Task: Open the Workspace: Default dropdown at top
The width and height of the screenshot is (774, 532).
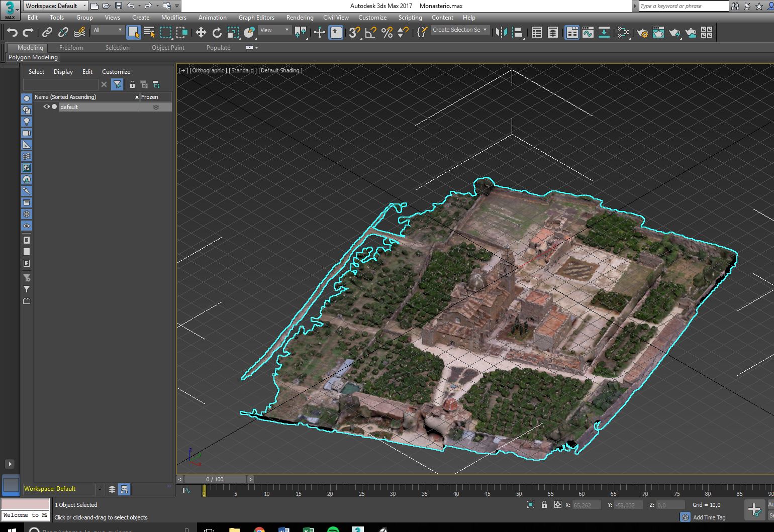Action: 55,6
